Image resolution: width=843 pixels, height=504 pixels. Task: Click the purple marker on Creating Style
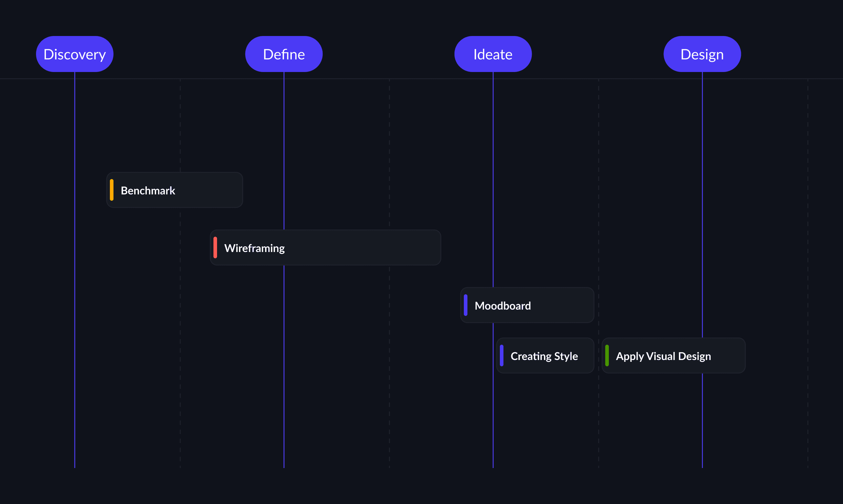tap(502, 355)
